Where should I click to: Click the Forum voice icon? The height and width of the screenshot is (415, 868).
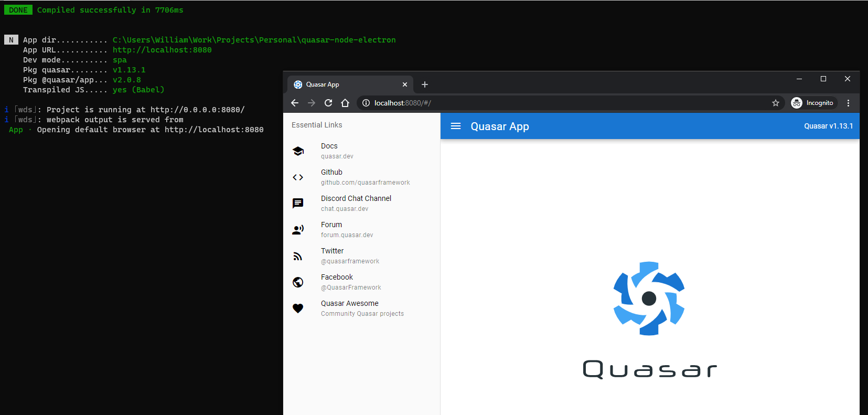298,230
